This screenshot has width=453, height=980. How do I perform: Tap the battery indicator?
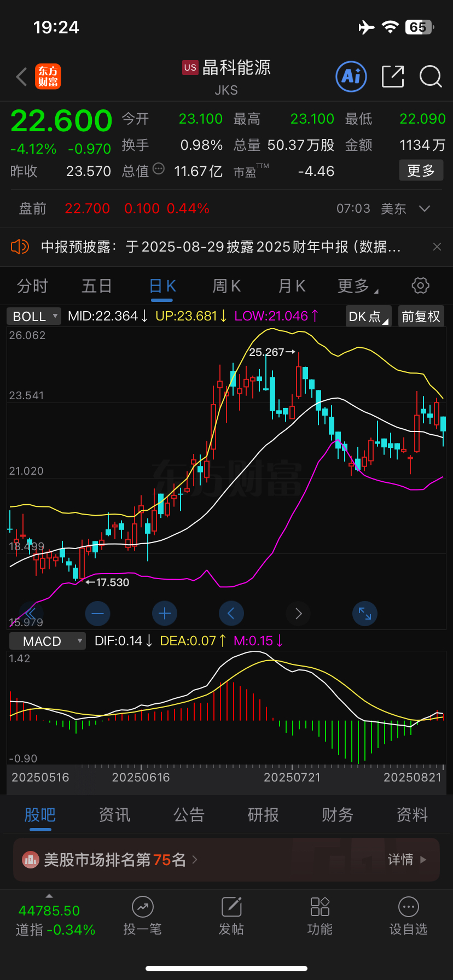(x=420, y=27)
